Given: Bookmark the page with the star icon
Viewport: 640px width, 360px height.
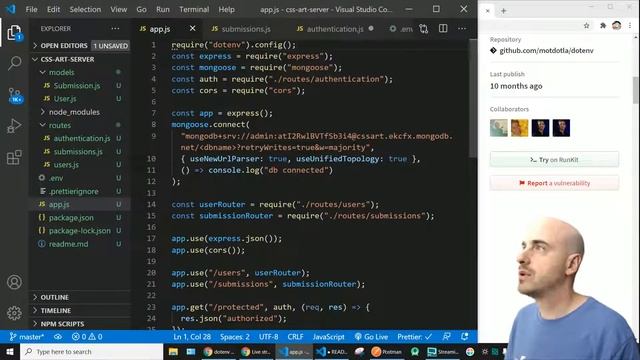Looking at the screenshot, I should [x=587, y=25].
